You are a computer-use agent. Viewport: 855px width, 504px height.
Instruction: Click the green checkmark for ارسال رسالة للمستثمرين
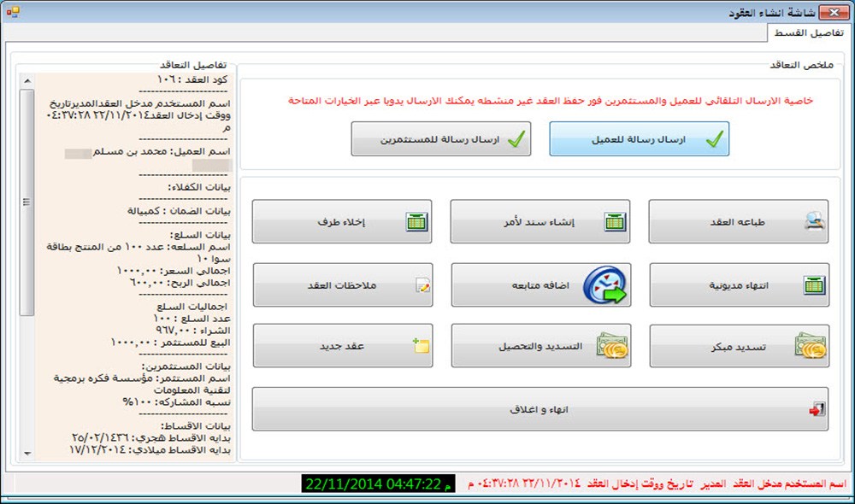tap(516, 139)
